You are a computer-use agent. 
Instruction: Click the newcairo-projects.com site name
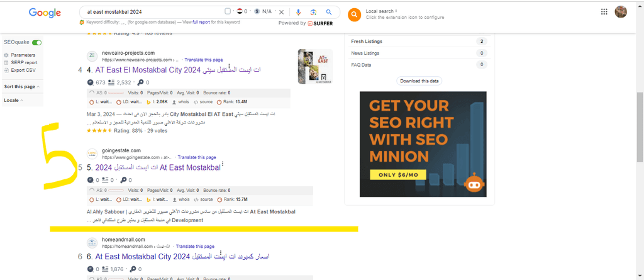(128, 53)
